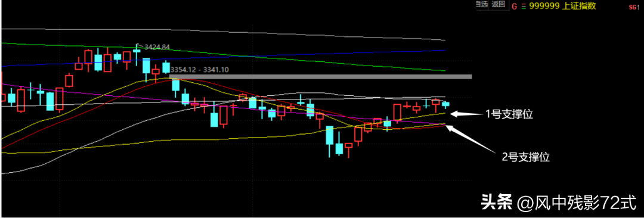Screen dimensions: 644x218
Task: Select the 自选 tab at the top
Action: 481,5
